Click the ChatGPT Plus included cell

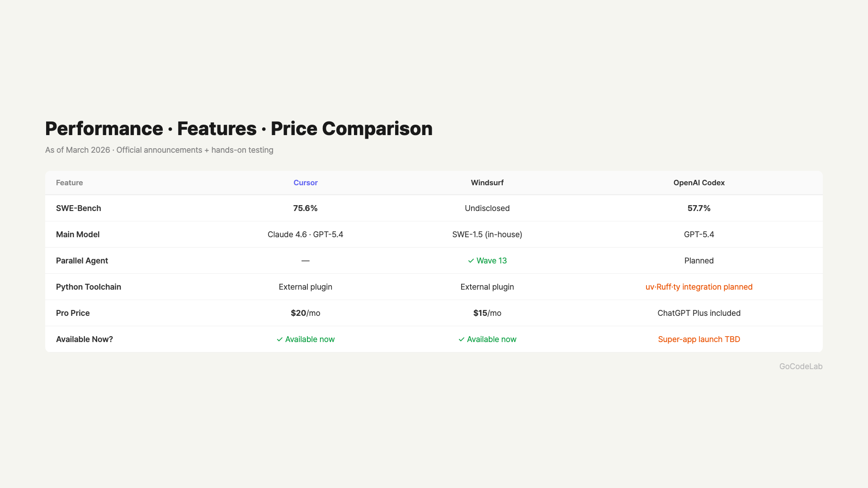698,313
